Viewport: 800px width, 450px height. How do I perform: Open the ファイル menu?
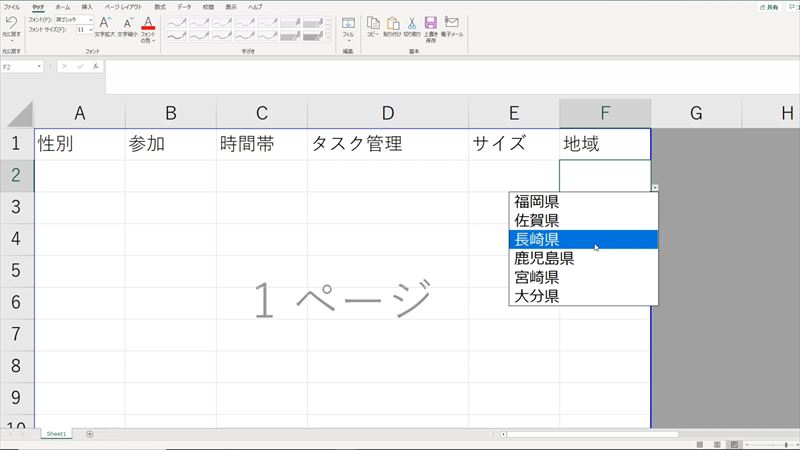12,6
